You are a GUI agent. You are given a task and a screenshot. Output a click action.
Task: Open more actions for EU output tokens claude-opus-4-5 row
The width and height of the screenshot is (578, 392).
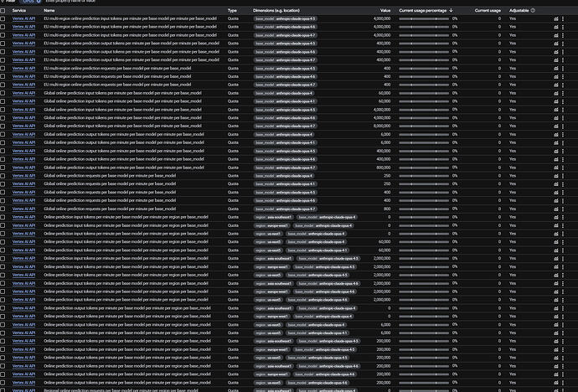point(563,44)
